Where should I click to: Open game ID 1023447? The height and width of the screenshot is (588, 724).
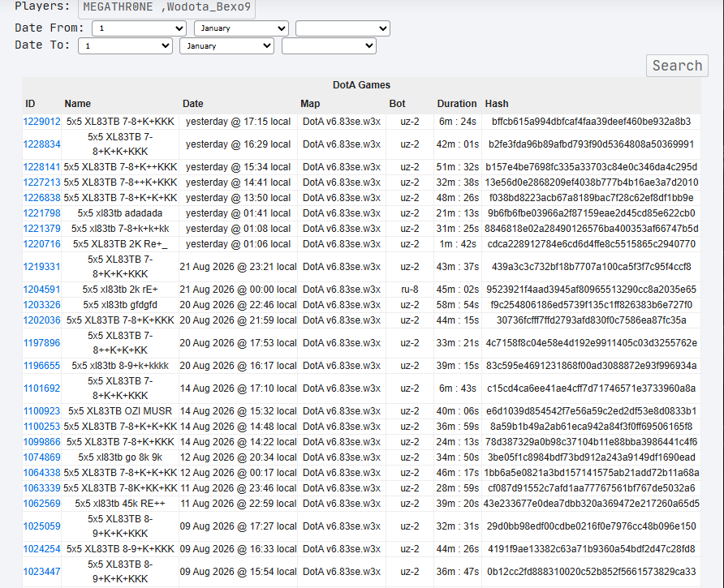pos(41,572)
